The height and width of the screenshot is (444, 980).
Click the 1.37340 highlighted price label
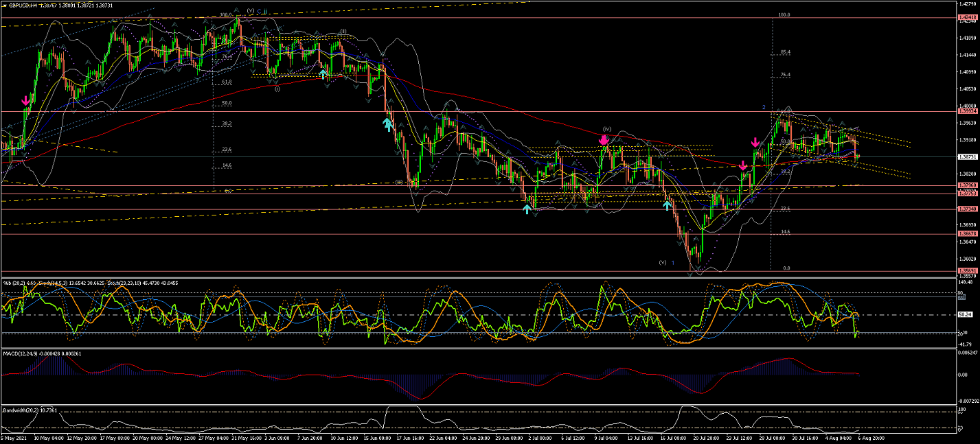click(967, 209)
